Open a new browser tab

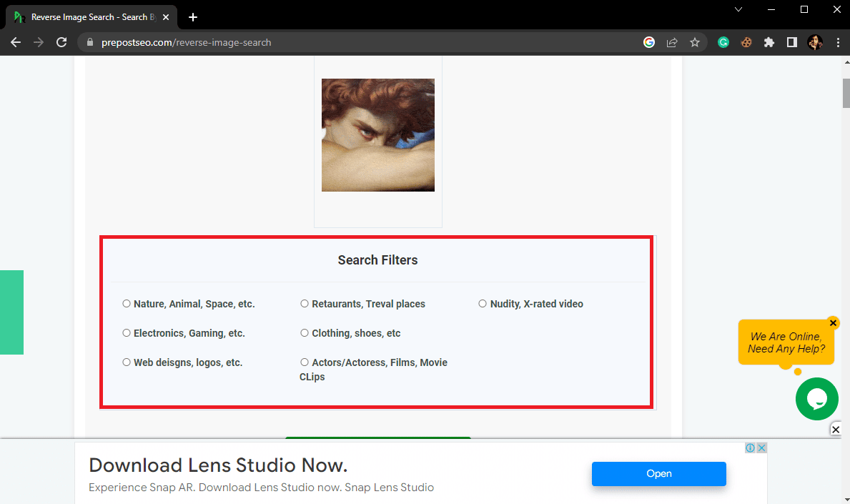193,17
